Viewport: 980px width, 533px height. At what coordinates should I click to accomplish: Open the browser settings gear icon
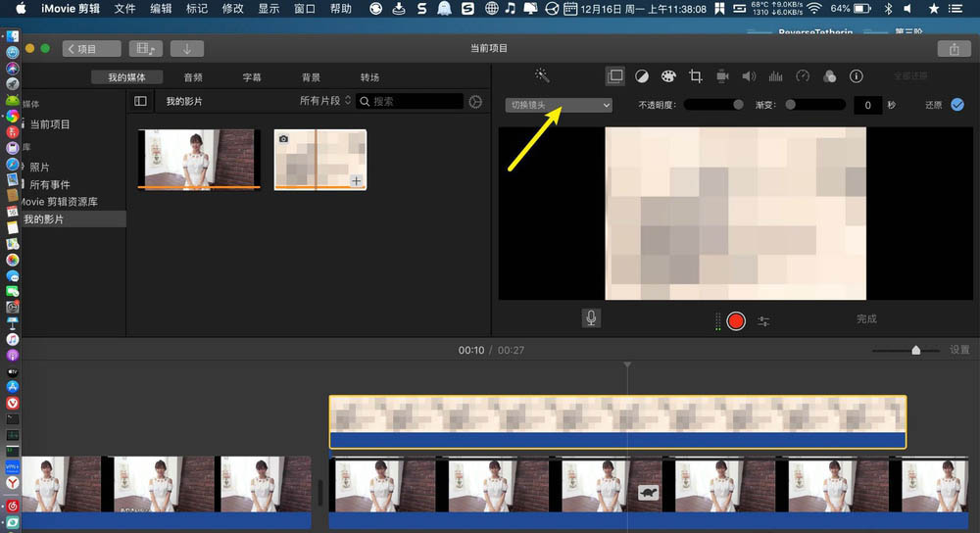tap(475, 101)
